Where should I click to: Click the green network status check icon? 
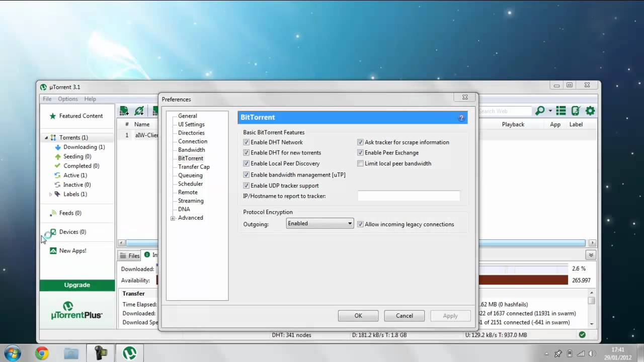pyautogui.click(x=582, y=335)
